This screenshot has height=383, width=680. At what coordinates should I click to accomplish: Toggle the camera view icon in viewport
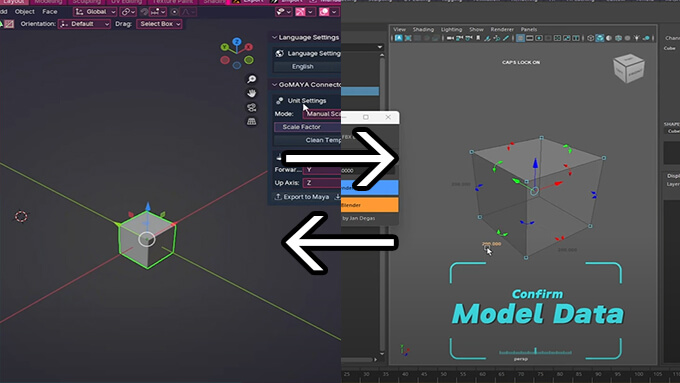click(x=252, y=108)
